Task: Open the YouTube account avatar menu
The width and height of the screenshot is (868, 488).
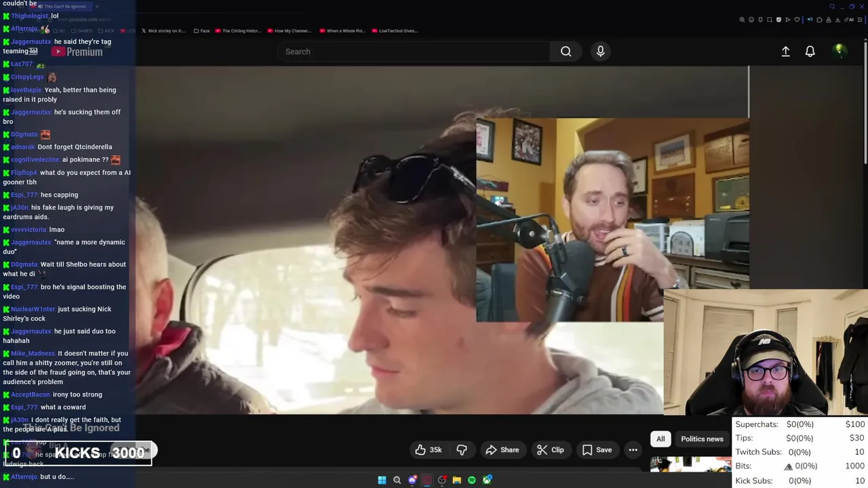Action: (839, 51)
